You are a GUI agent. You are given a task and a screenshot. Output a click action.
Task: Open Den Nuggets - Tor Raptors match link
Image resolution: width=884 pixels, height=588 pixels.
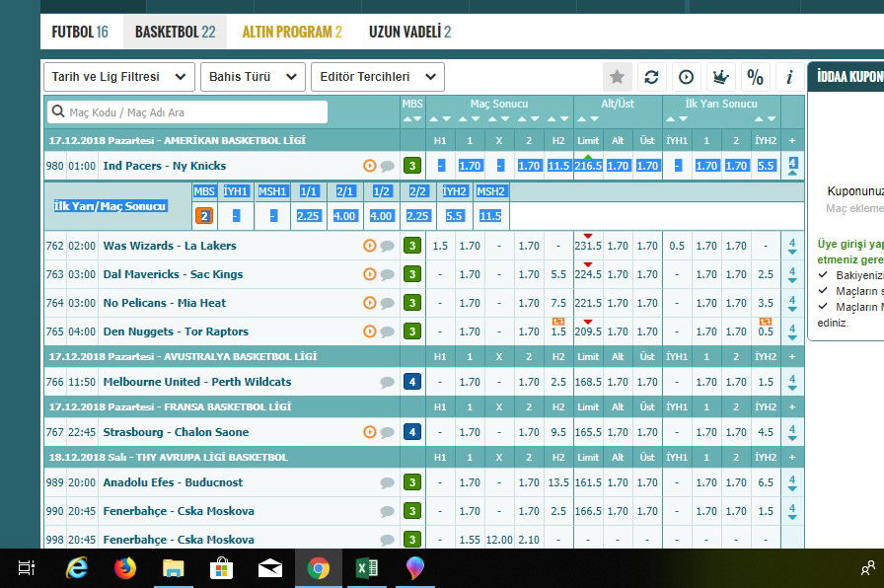coord(176,331)
